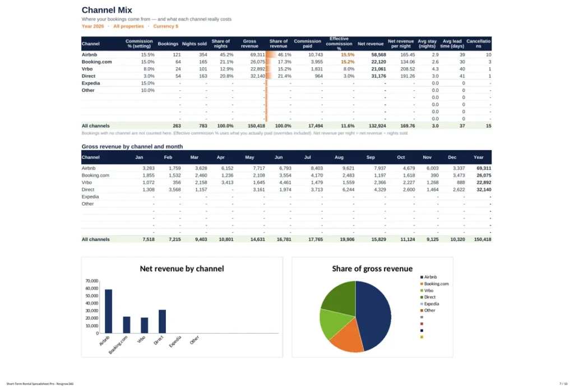Click the Aug column header in monthly table

[339, 157]
